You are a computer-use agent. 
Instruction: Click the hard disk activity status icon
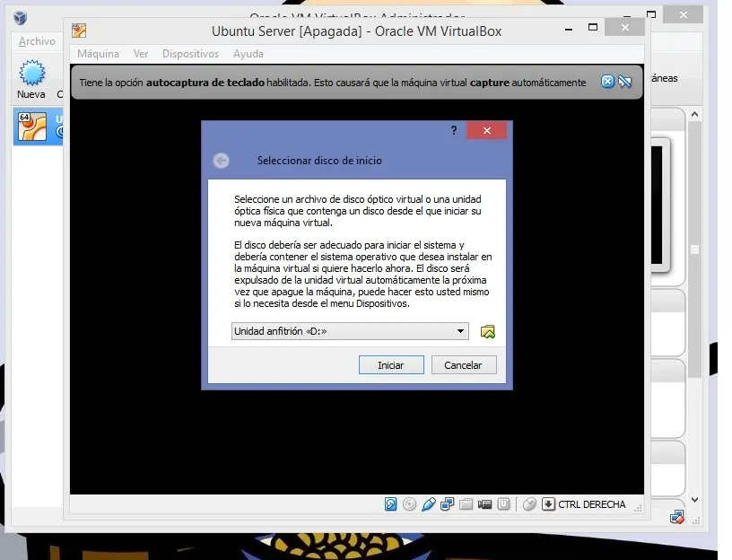(x=391, y=504)
